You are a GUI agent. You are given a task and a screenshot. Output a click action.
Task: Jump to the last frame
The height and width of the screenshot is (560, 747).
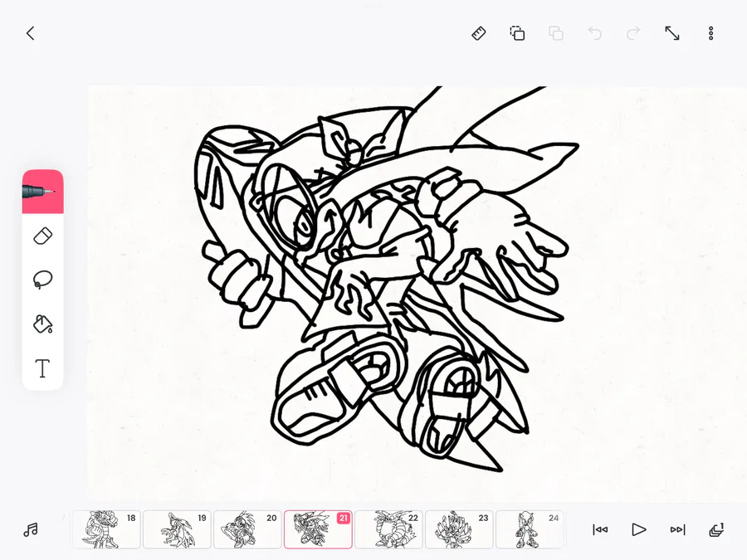point(677,529)
